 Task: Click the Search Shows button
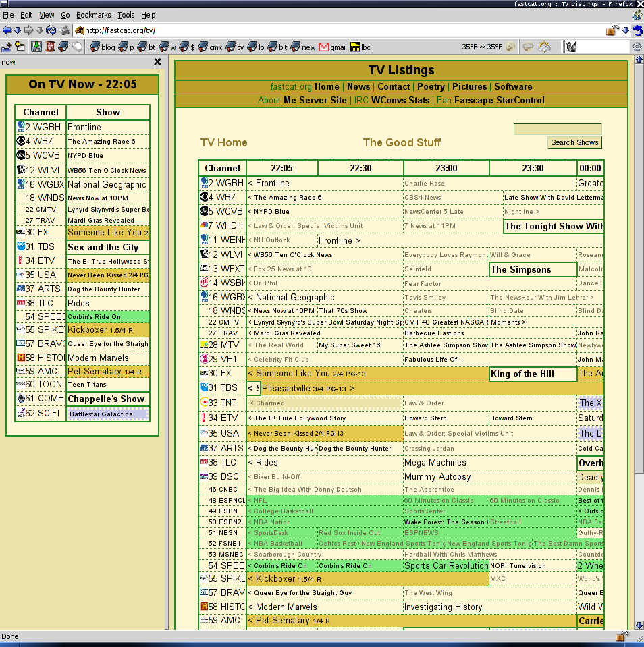[x=574, y=142]
